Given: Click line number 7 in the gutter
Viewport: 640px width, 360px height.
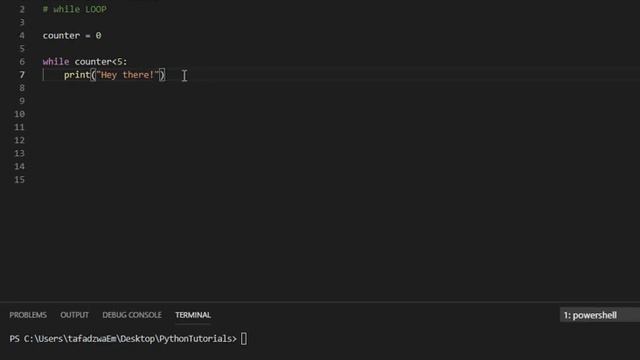Looking at the screenshot, I should 22,75.
